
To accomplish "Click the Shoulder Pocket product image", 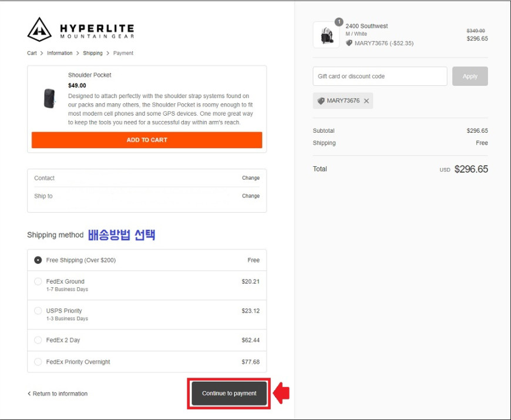I will (49, 99).
